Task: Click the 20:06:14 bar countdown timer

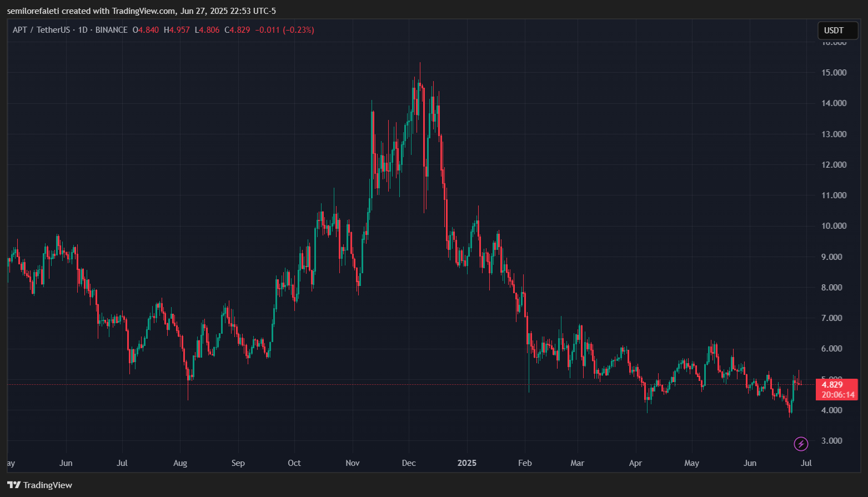Action: click(x=837, y=395)
